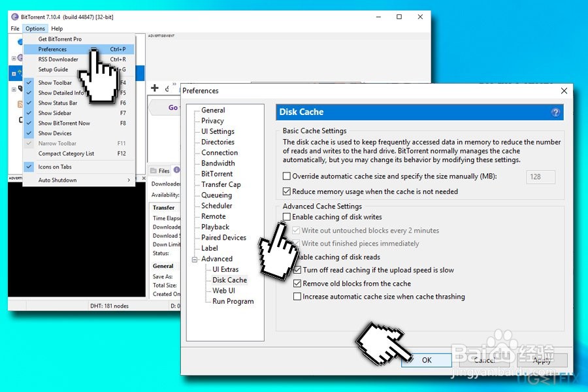The width and height of the screenshot is (588, 392).
Task: Select Remote in preferences tree
Action: (x=214, y=216)
